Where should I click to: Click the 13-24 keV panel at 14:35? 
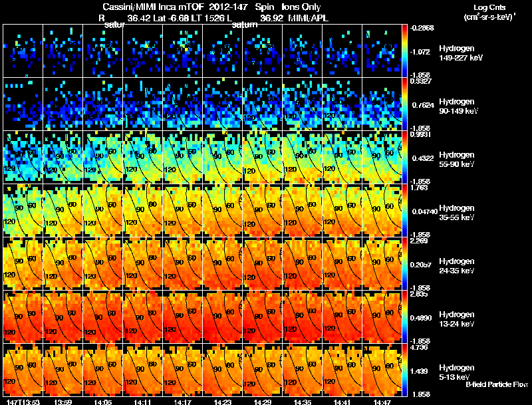click(x=303, y=317)
